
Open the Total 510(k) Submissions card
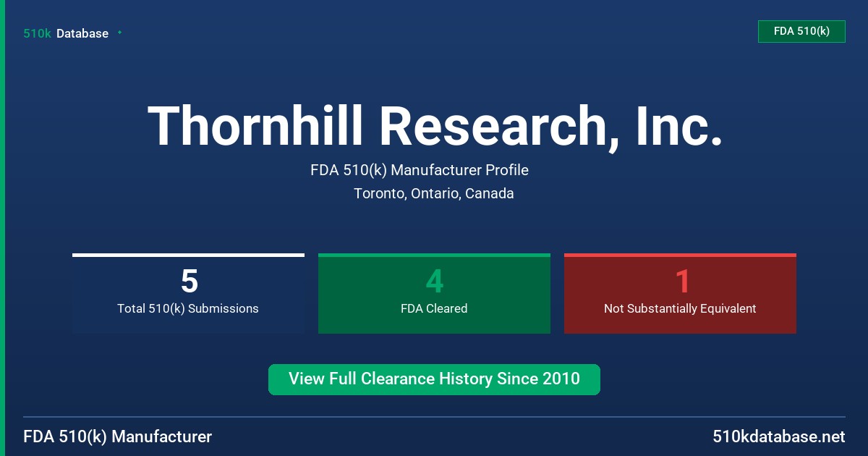[188, 294]
